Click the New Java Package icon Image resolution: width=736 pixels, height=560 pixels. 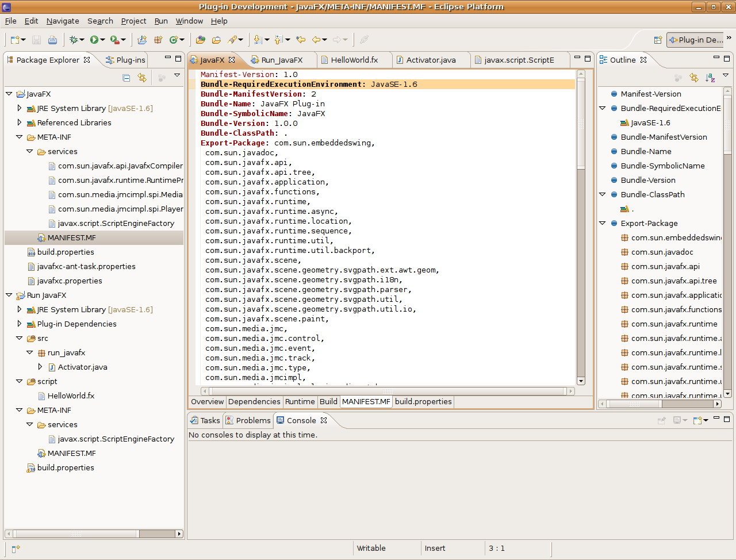[158, 40]
